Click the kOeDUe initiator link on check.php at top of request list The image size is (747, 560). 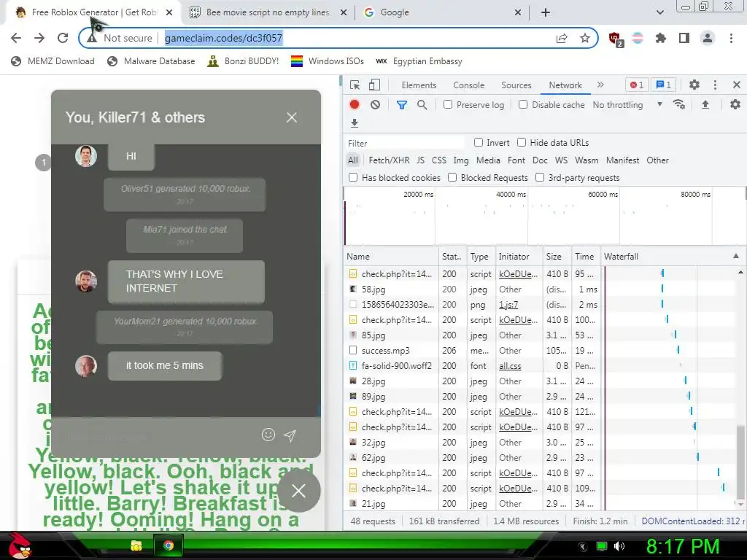519,274
